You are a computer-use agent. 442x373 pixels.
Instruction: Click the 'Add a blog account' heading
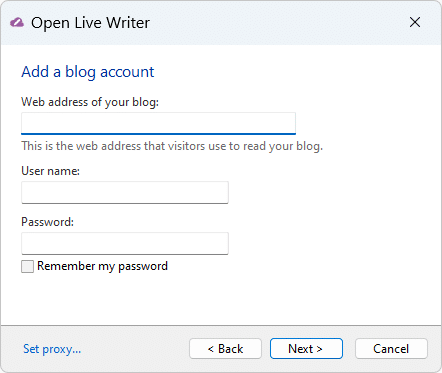[x=88, y=72]
